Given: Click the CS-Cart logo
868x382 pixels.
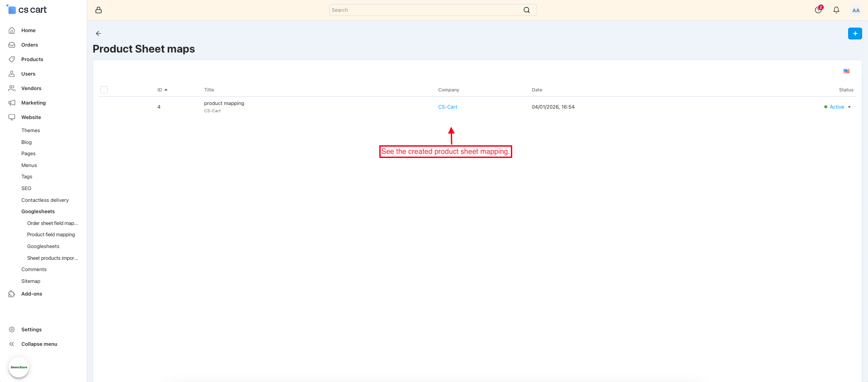Looking at the screenshot, I should click(x=26, y=10).
